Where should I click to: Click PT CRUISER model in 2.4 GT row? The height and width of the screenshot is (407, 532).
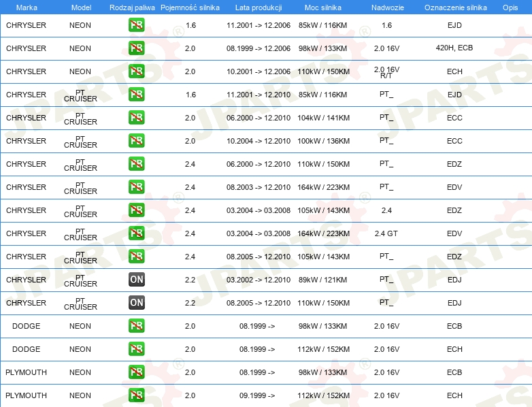(80, 234)
